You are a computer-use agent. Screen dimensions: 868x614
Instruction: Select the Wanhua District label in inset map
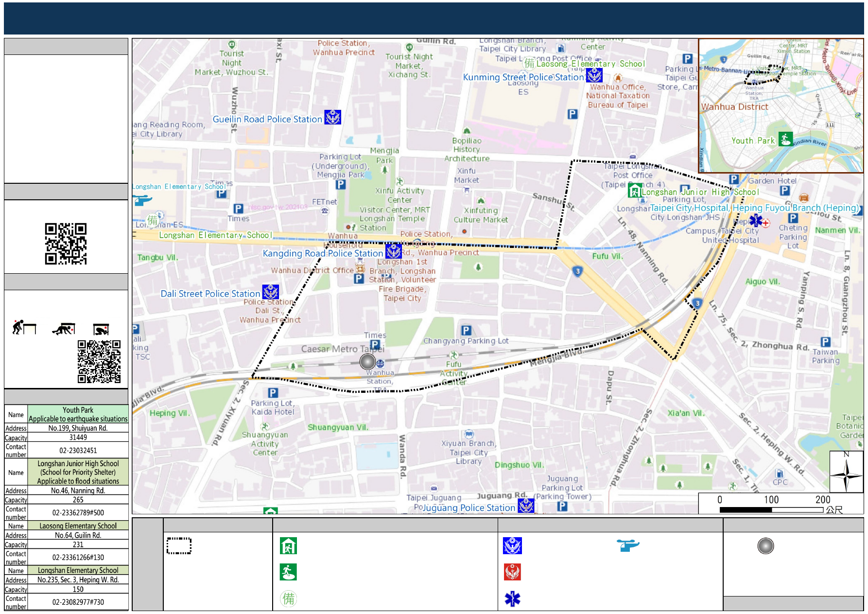point(734,106)
